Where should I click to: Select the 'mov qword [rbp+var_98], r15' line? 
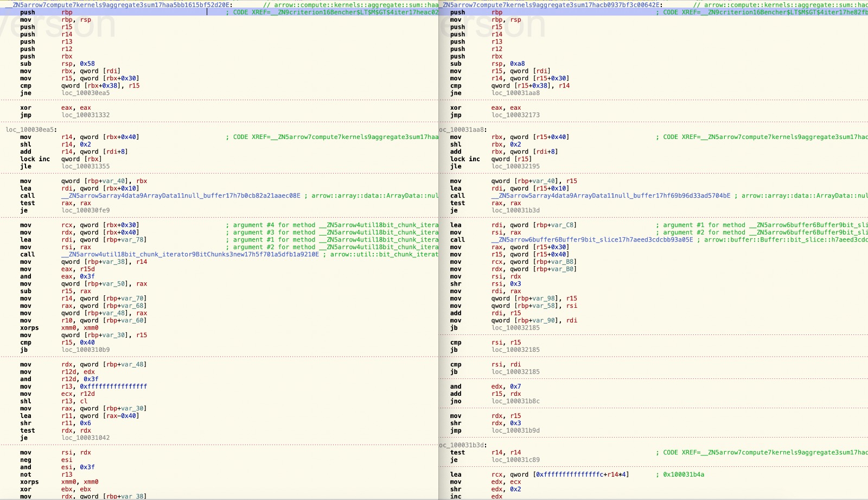click(514, 299)
